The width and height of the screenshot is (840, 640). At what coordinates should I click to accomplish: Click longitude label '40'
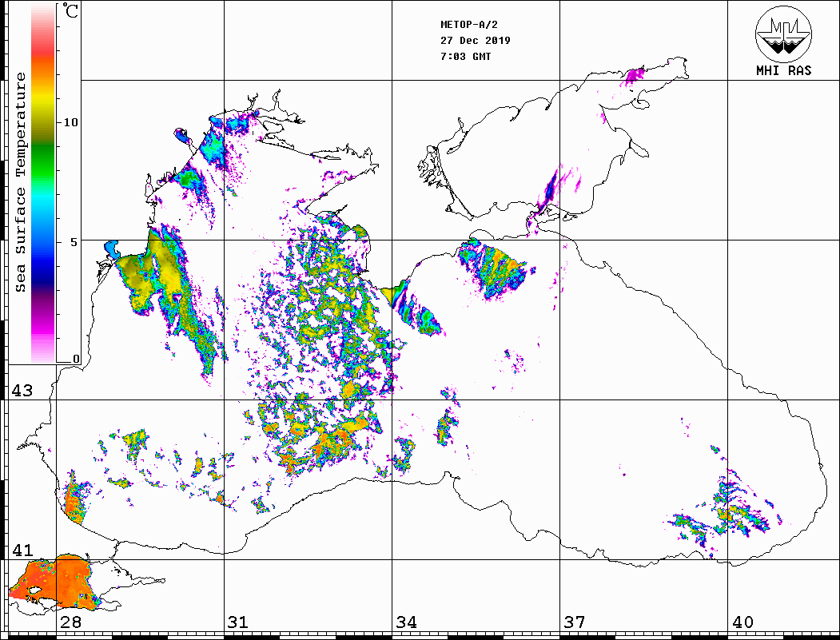(x=742, y=622)
